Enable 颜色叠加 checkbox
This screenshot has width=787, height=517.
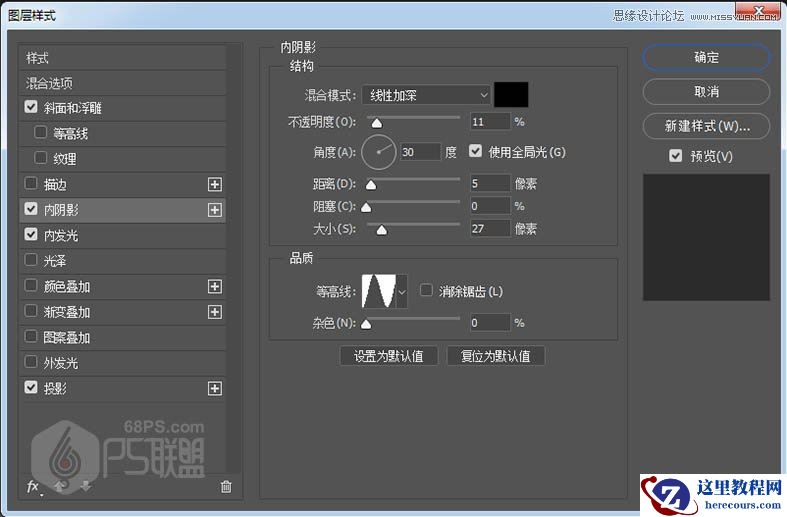click(31, 286)
